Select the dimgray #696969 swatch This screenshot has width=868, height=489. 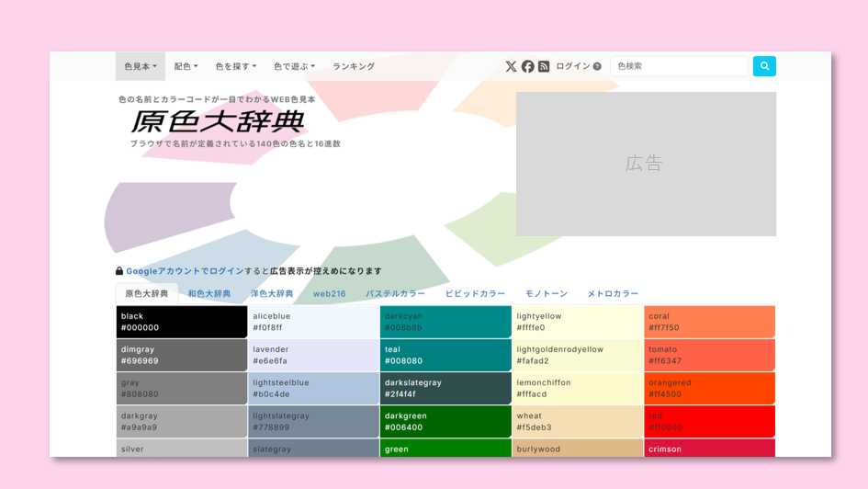tap(182, 355)
